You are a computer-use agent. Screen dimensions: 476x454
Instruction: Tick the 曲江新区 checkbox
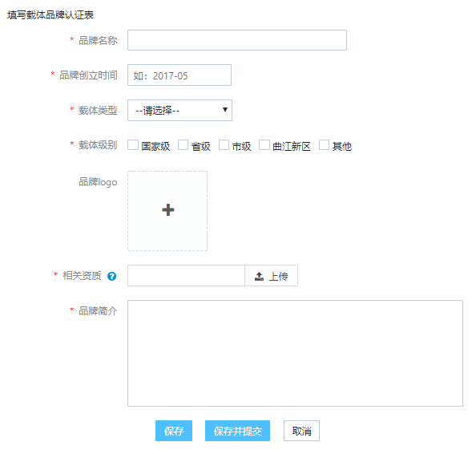point(264,145)
